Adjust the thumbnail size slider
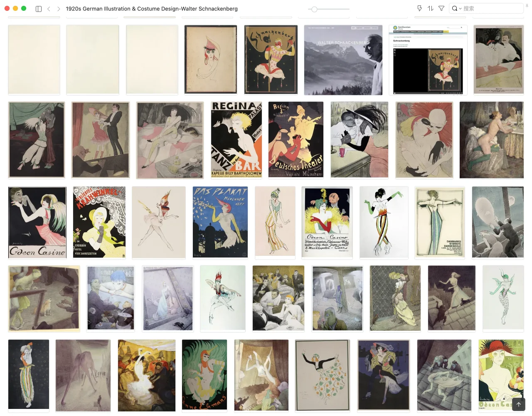This screenshot has height=416, width=532. pos(315,9)
